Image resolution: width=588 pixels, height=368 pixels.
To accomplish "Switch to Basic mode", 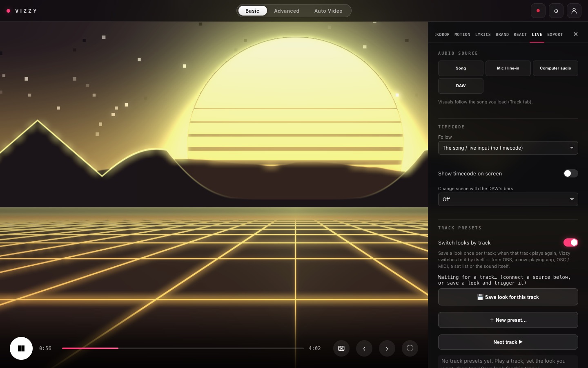I will click(252, 11).
